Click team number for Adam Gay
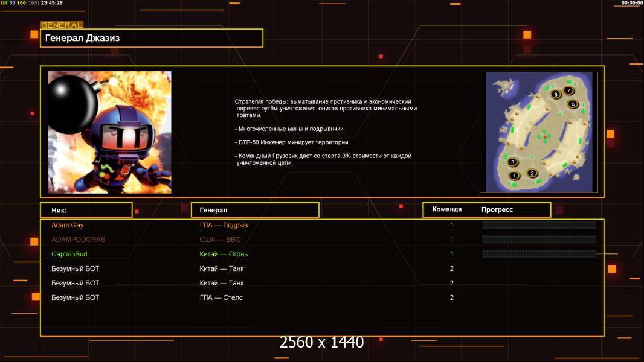Viewport: 644px width, 362px height. pyautogui.click(x=452, y=225)
